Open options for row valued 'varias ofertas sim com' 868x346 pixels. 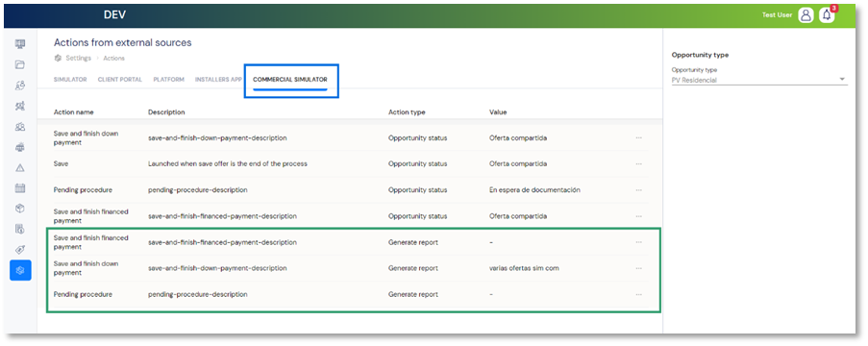click(639, 268)
